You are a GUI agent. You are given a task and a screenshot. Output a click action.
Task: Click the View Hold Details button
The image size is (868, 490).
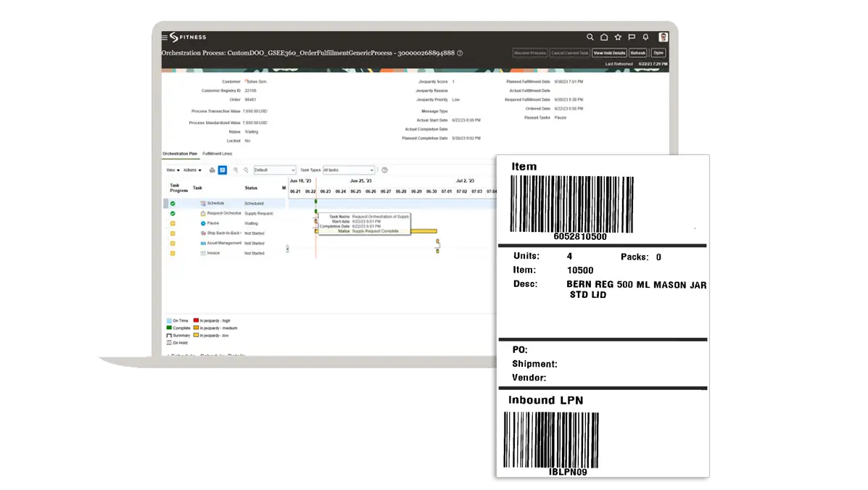pyautogui.click(x=608, y=53)
